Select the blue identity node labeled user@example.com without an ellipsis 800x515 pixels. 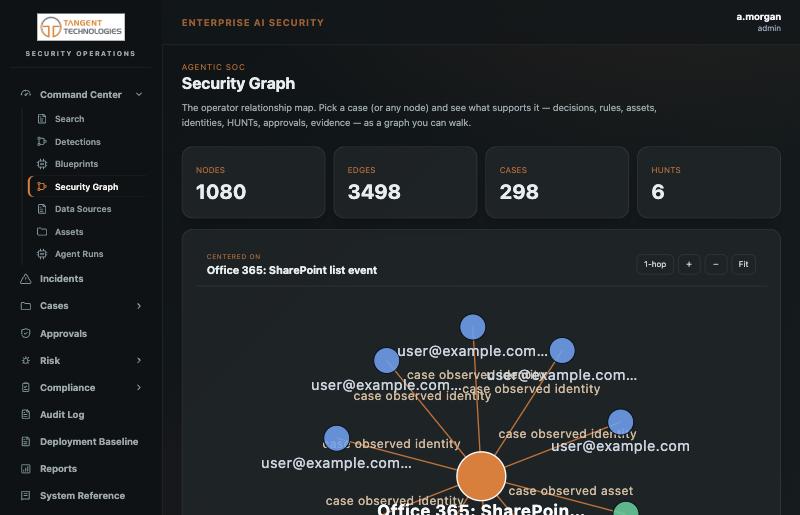click(620, 422)
